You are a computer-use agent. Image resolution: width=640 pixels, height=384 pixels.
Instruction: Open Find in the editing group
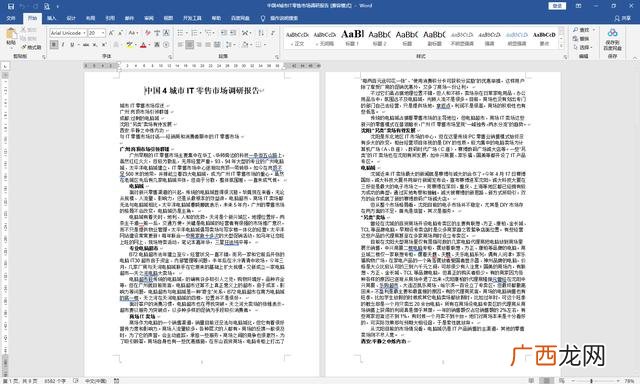click(581, 30)
